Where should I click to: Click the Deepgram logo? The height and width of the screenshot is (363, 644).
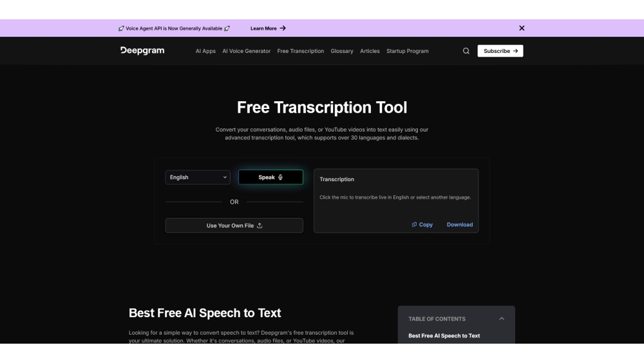pos(142,51)
